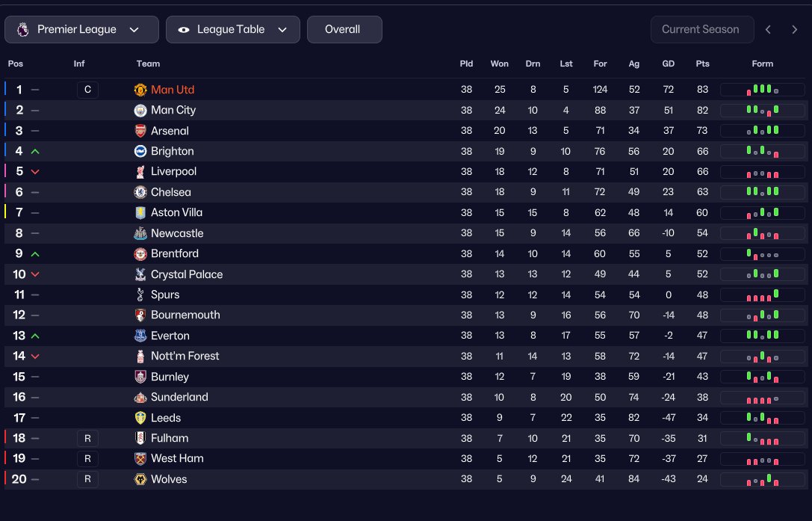
Task: Open the Premier League competition dropdown
Action: pyautogui.click(x=82, y=30)
